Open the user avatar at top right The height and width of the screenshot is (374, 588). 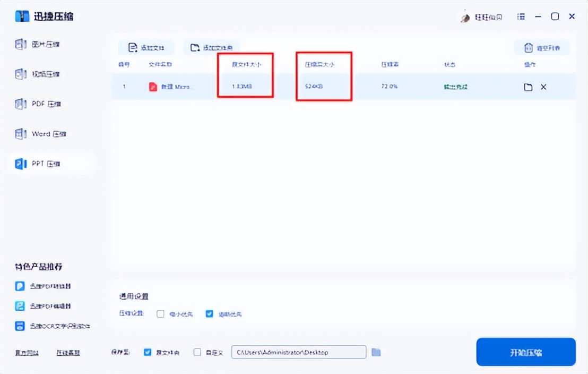tap(465, 17)
